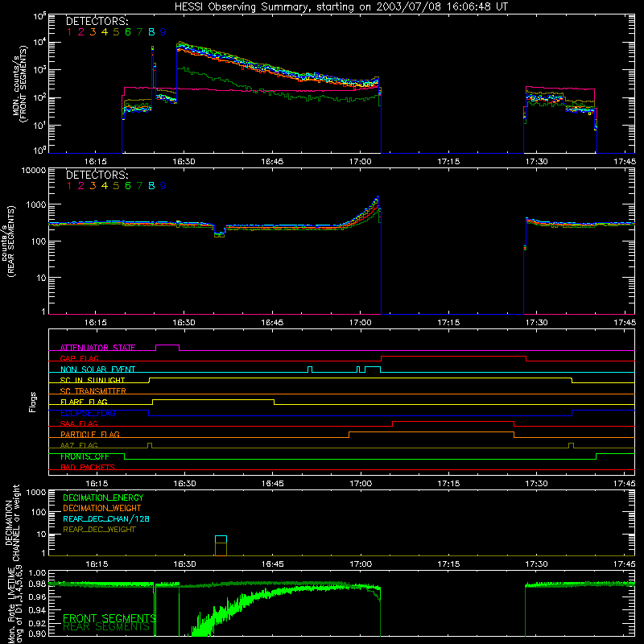Click the 1.00 tick on livetime axis
The height and width of the screenshot is (644, 644).
[37, 572]
